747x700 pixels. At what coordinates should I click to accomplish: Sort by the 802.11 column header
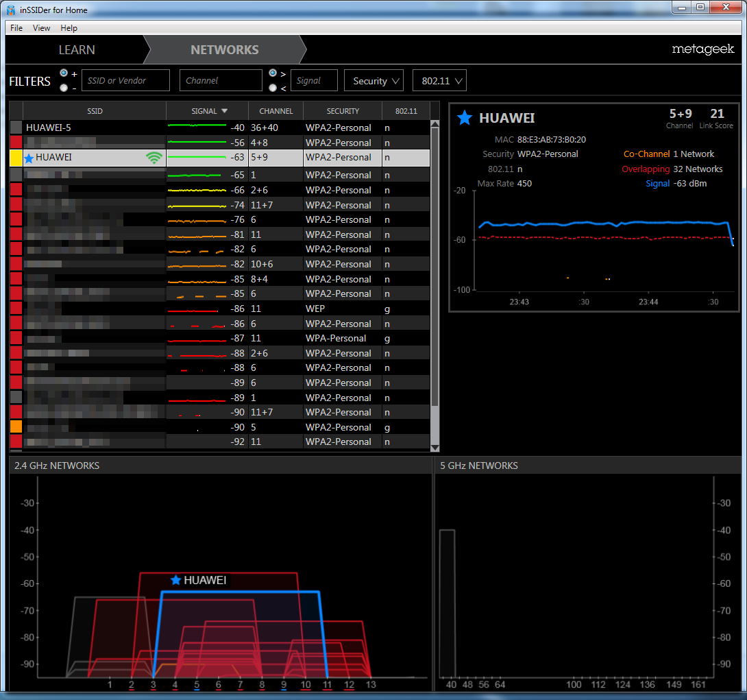406,111
